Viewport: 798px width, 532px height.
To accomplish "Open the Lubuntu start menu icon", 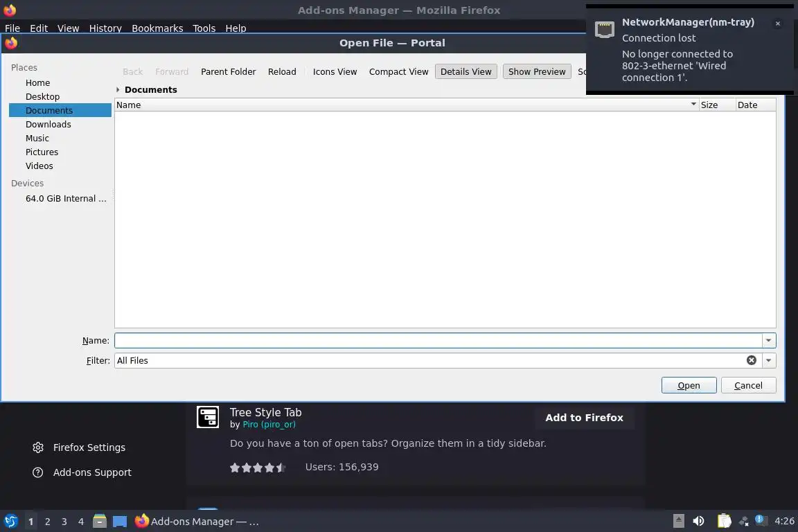I will click(10, 522).
